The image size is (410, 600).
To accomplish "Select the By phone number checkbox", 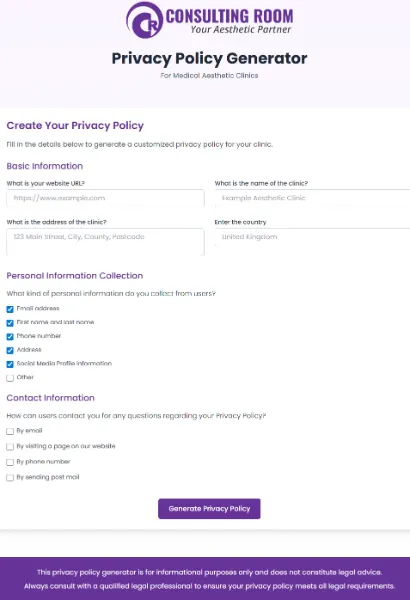I will (10, 462).
